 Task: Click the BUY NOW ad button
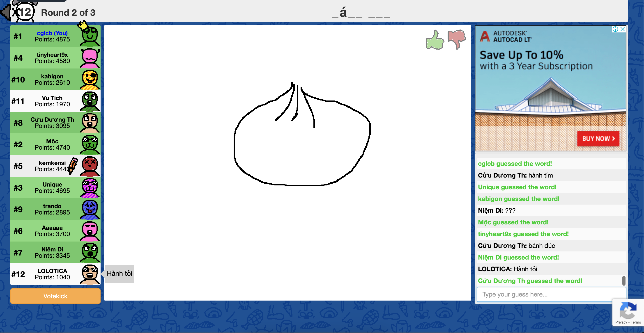point(598,139)
